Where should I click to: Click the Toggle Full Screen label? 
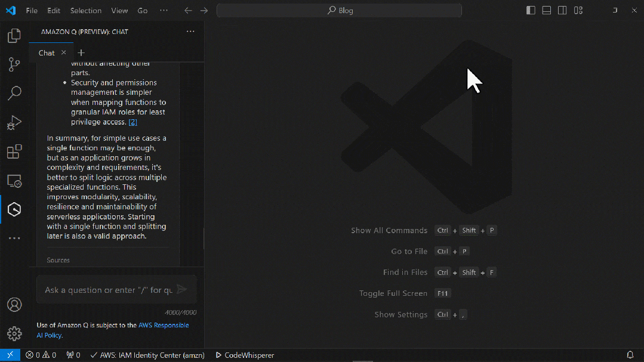point(393,293)
